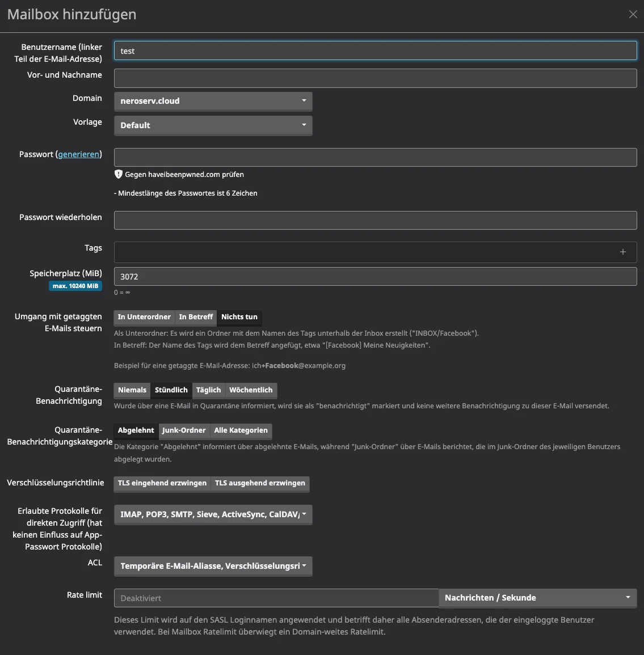Focus the Benutzername field containing 'test'

click(375, 50)
